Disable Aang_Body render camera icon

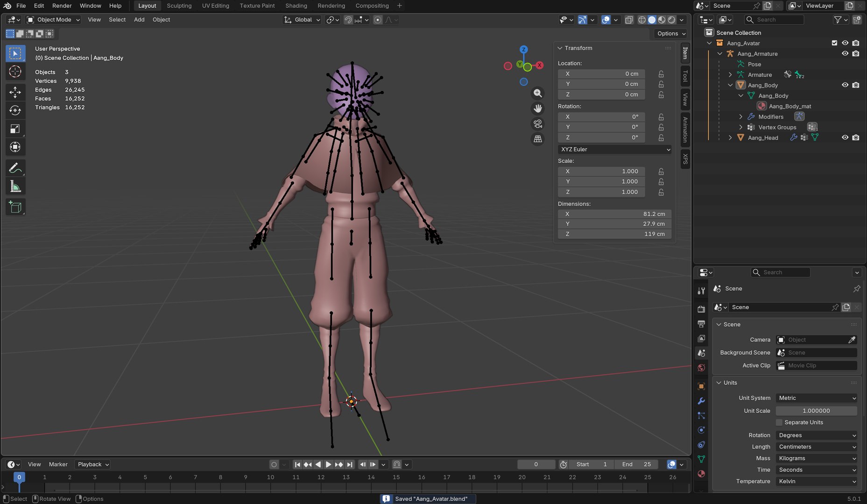coord(856,85)
